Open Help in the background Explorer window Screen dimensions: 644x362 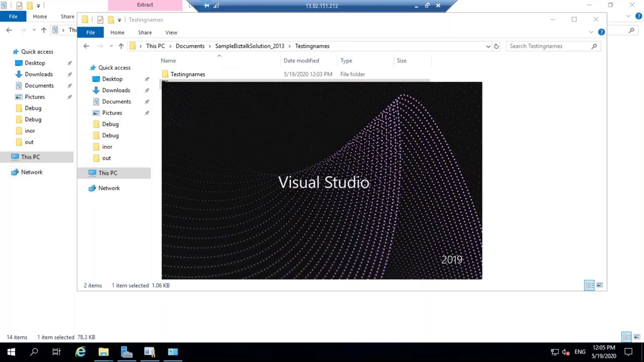coord(638,17)
